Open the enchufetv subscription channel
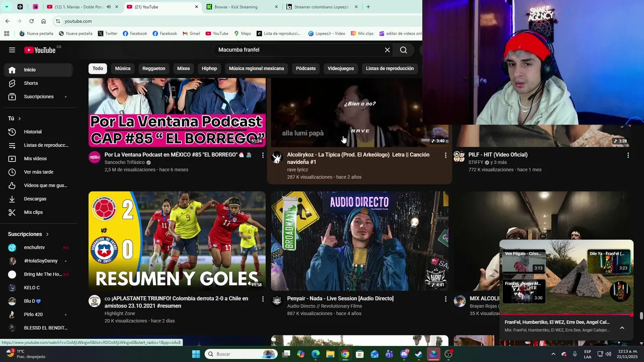Screen dimensions: 644x362 click(38, 247)
